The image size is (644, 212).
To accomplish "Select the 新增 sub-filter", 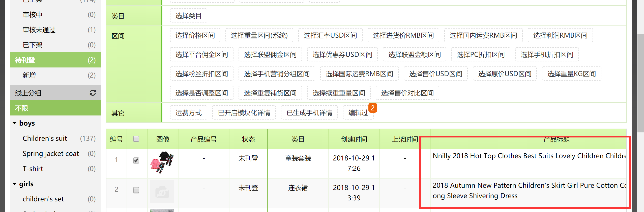I will coord(55,75).
